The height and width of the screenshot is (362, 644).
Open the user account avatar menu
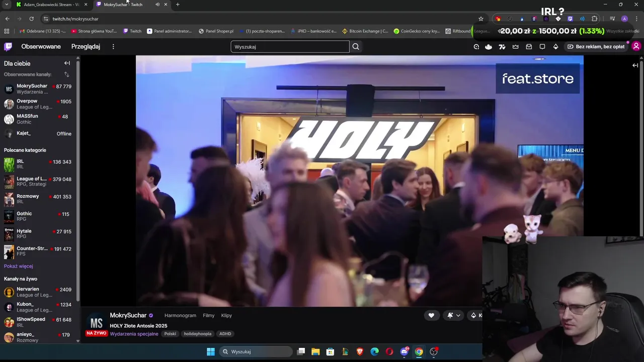click(636, 46)
